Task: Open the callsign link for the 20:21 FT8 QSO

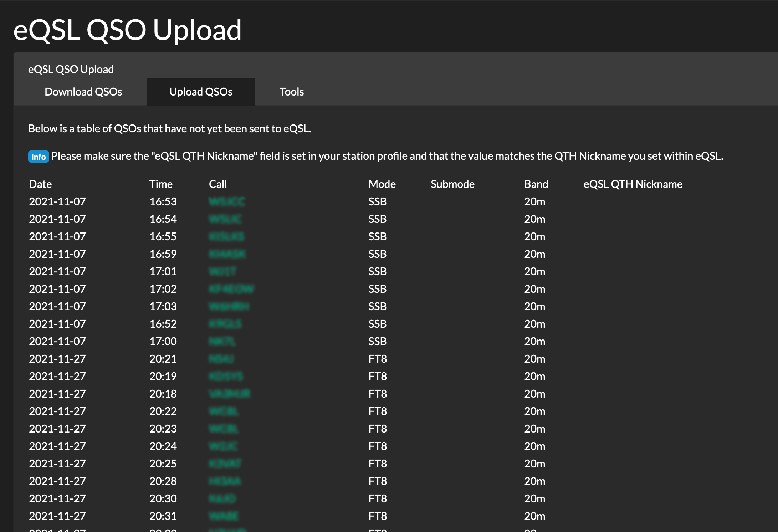Action: point(221,359)
